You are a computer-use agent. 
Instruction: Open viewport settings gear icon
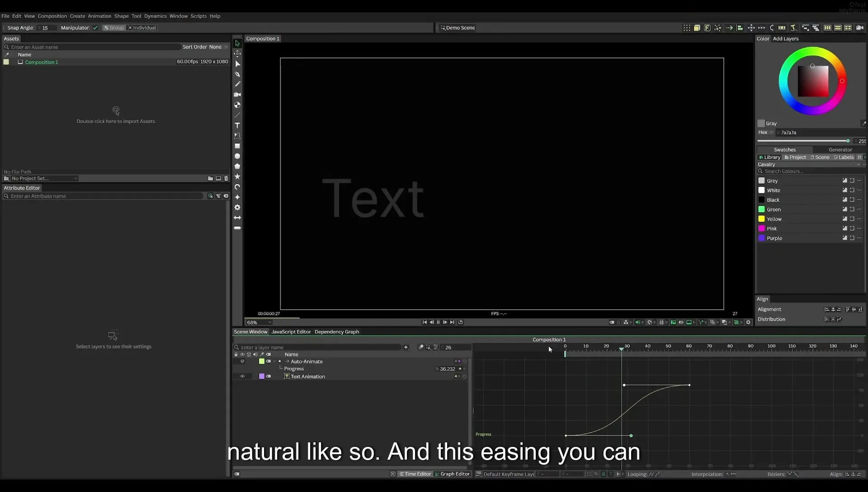(x=748, y=322)
